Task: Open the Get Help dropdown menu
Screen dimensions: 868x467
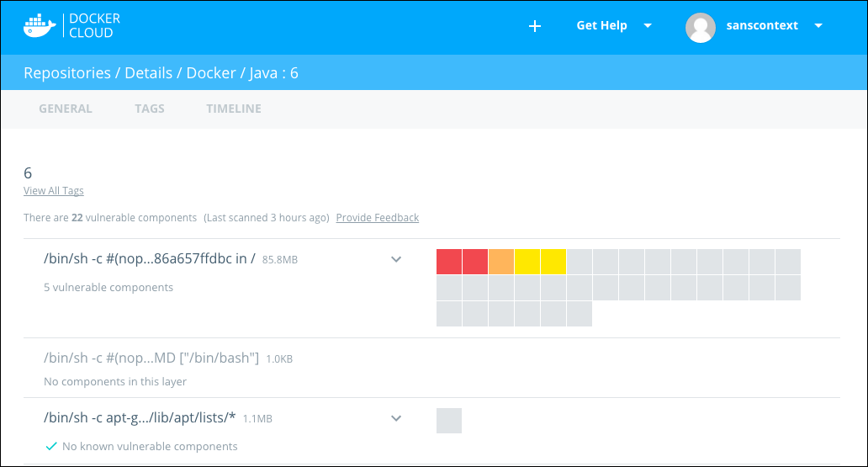Action: tap(613, 26)
